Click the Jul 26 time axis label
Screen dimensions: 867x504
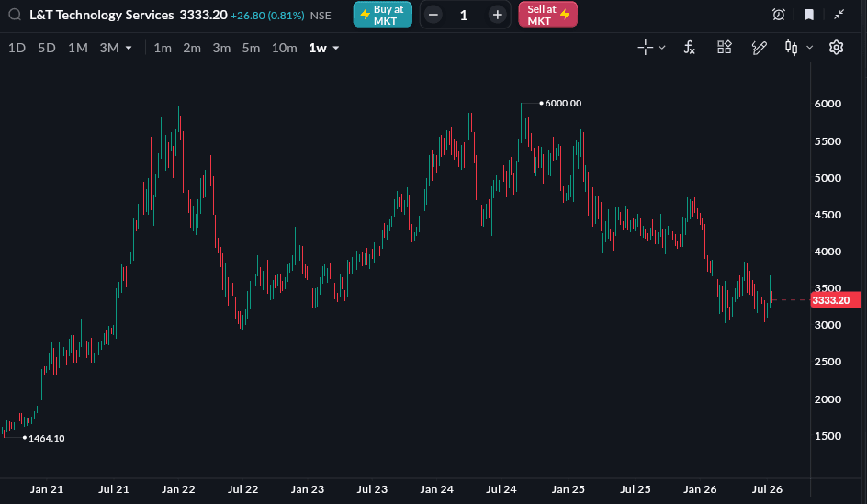pyautogui.click(x=767, y=489)
